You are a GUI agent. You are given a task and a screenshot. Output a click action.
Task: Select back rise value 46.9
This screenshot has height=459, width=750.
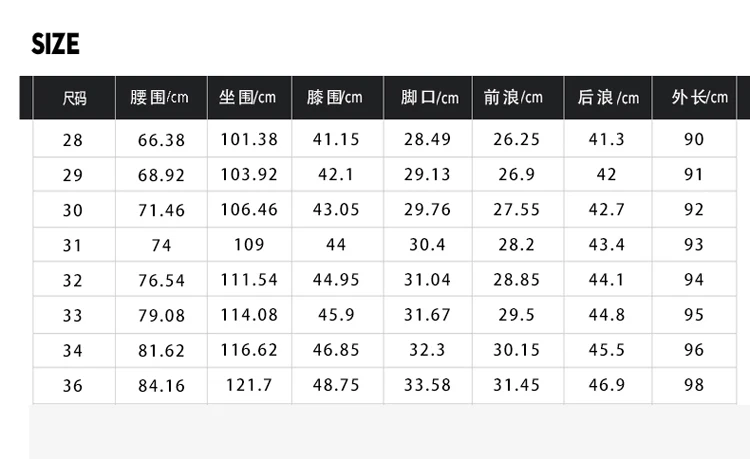pos(607,385)
